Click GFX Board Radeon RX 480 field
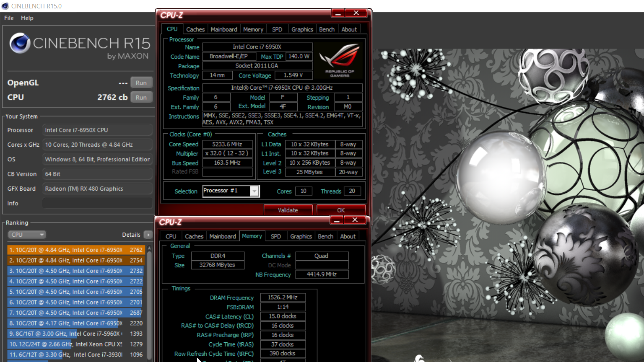Image resolution: width=644 pixels, height=362 pixels. pyautogui.click(x=97, y=189)
